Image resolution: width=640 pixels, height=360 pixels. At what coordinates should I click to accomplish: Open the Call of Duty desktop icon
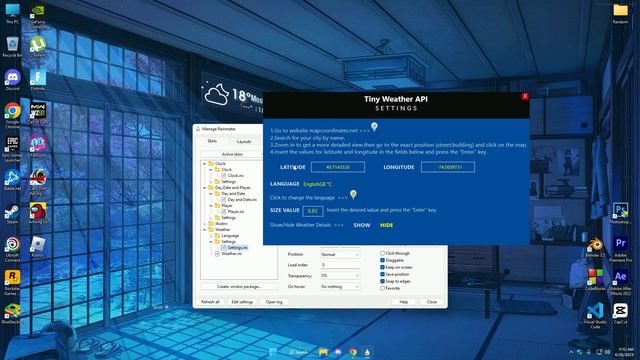38,113
